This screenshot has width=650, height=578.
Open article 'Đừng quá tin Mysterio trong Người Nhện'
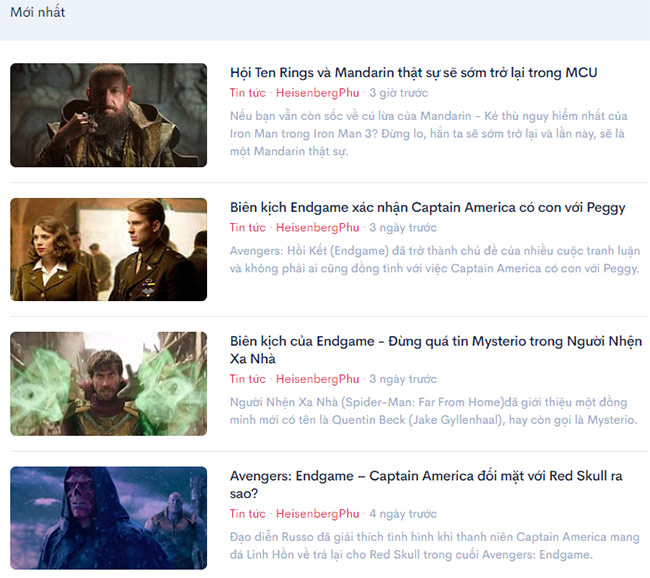tap(436, 350)
